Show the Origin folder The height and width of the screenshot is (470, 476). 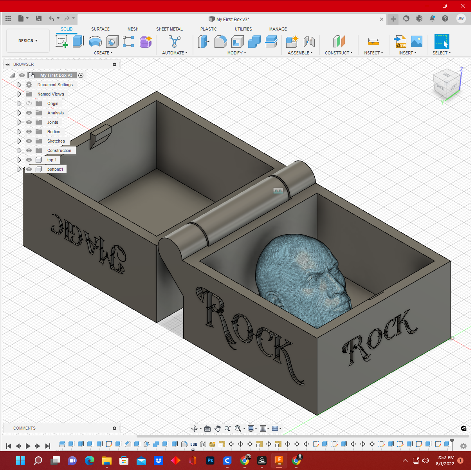(29, 103)
